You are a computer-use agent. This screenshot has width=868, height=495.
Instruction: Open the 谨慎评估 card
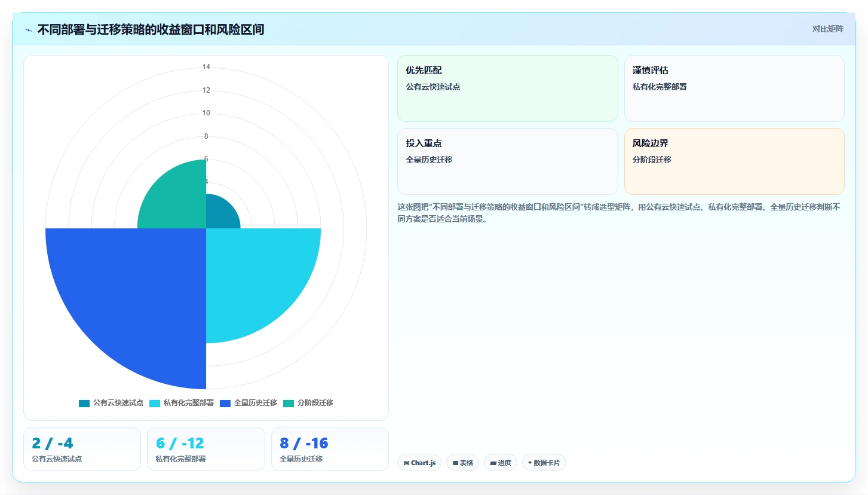coord(734,88)
